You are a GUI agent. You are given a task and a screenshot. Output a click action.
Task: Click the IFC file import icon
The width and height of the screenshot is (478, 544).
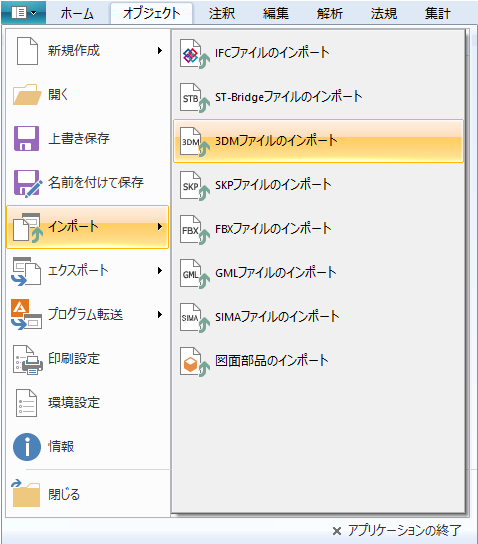[195, 54]
